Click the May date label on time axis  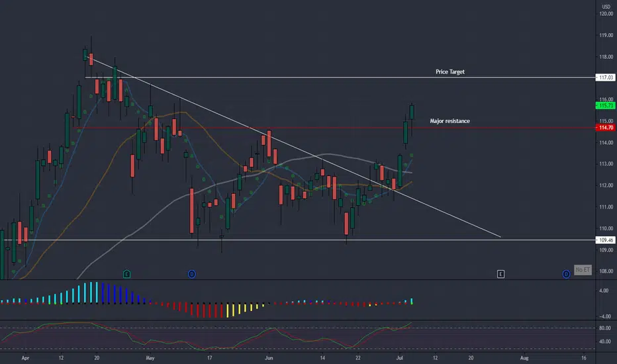150,358
